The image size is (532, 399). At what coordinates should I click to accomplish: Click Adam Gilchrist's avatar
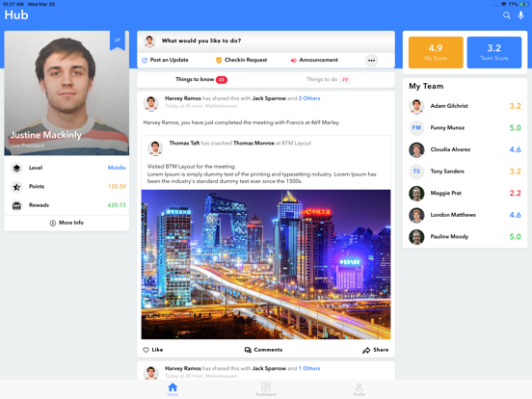coord(416,106)
